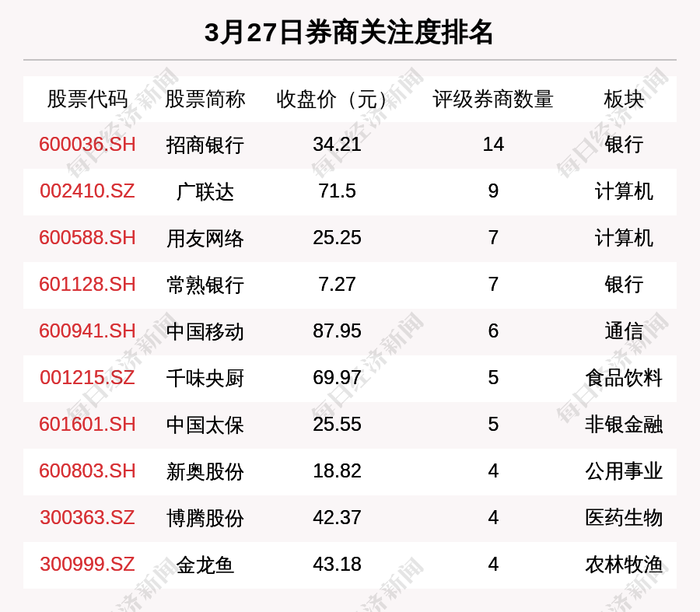Click the 非银金融 sector cell
The height and width of the screenshot is (612, 700).
coord(624,425)
